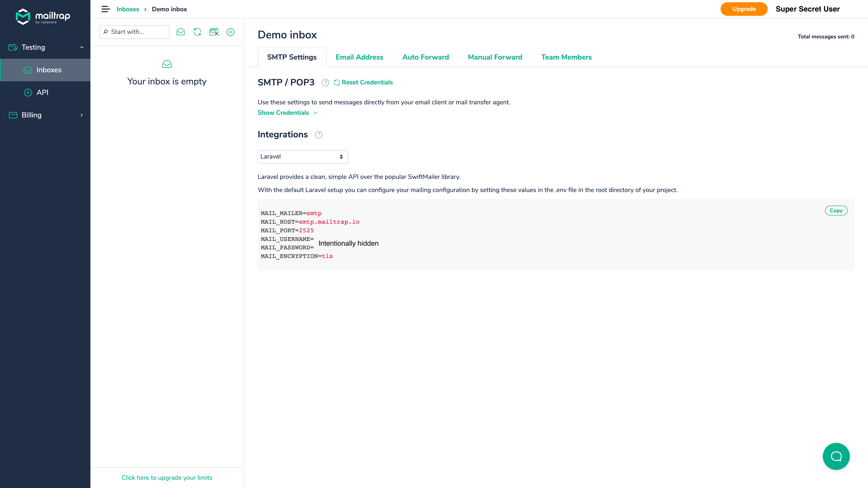Switch to the SMTP Settings tab
868x488 pixels.
pos(292,57)
